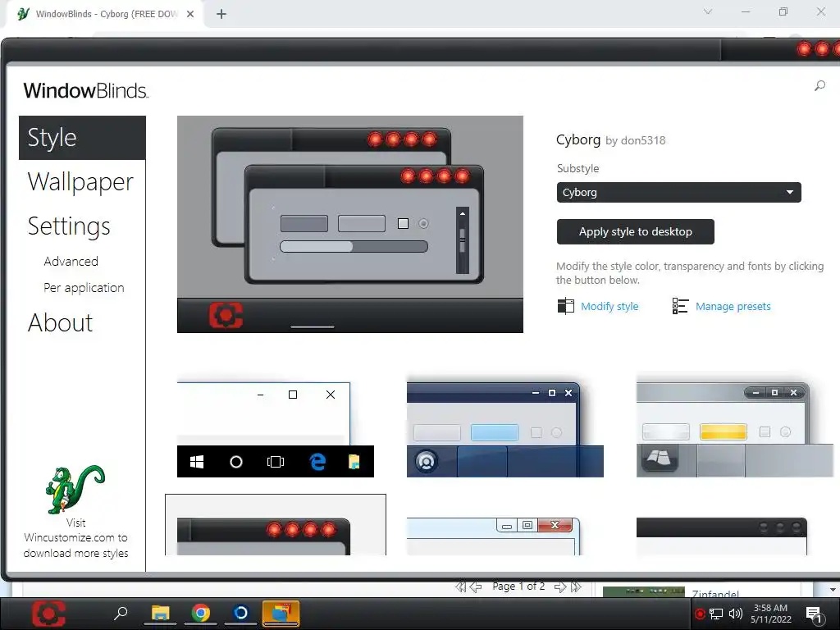840x630 pixels.
Task: Select the dark blue style thumbnail
Action: (x=505, y=430)
